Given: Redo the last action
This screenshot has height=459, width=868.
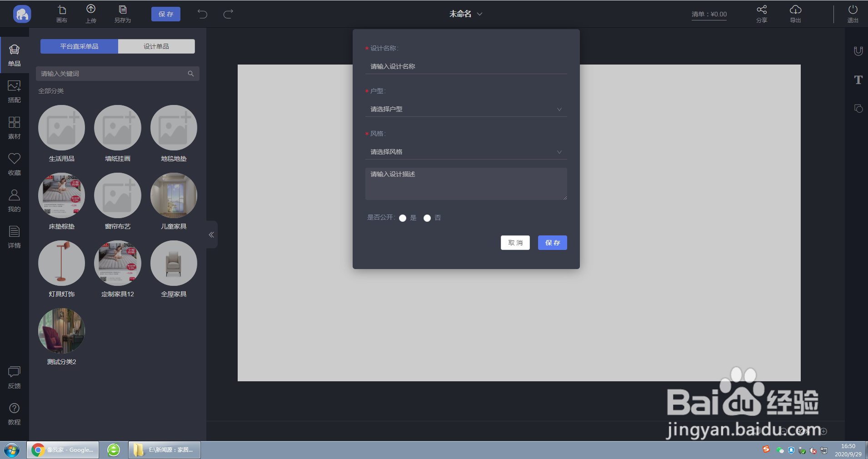Looking at the screenshot, I should (x=228, y=14).
